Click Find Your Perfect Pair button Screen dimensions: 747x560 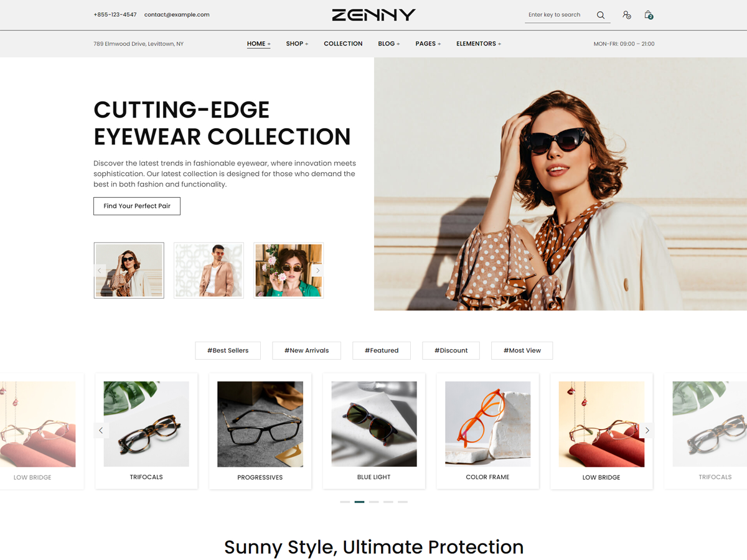(137, 206)
